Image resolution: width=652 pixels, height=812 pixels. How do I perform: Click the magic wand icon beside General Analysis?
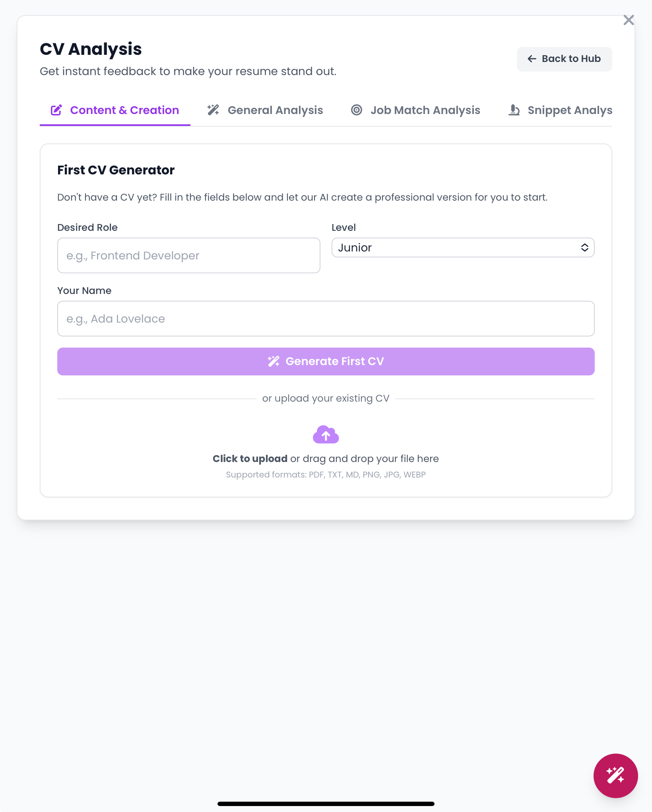pos(213,110)
